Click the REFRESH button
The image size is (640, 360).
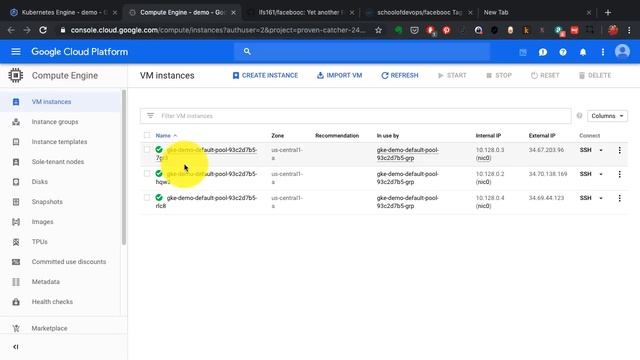pyautogui.click(x=400, y=76)
